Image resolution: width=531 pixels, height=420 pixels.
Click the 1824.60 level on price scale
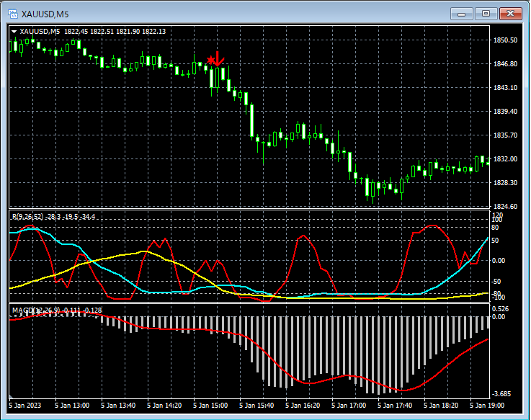505,207
